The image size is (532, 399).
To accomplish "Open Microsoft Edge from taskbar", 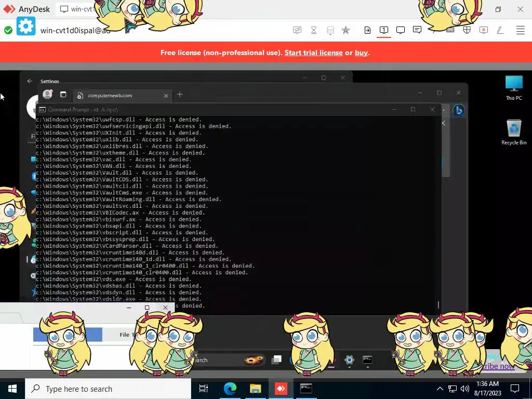I will [x=230, y=389].
